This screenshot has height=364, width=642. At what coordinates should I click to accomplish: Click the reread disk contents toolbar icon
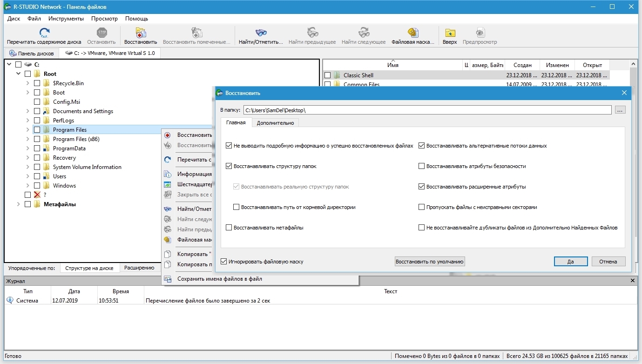coord(44,33)
